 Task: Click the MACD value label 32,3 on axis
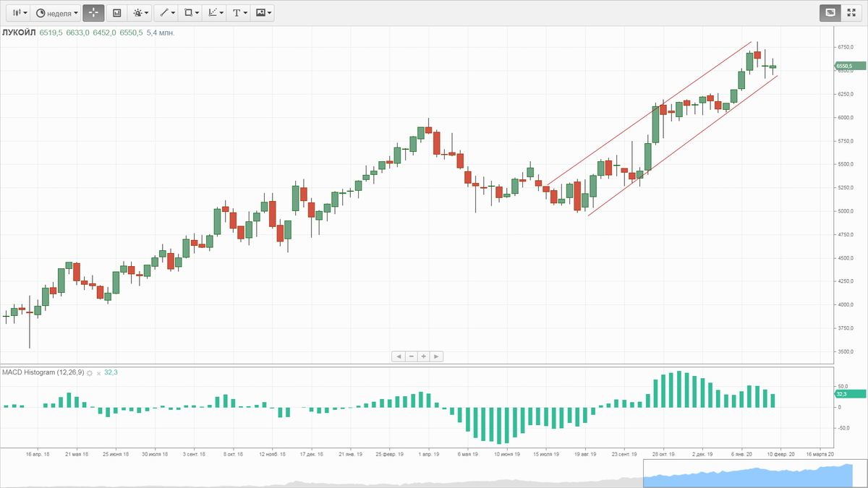click(x=850, y=394)
